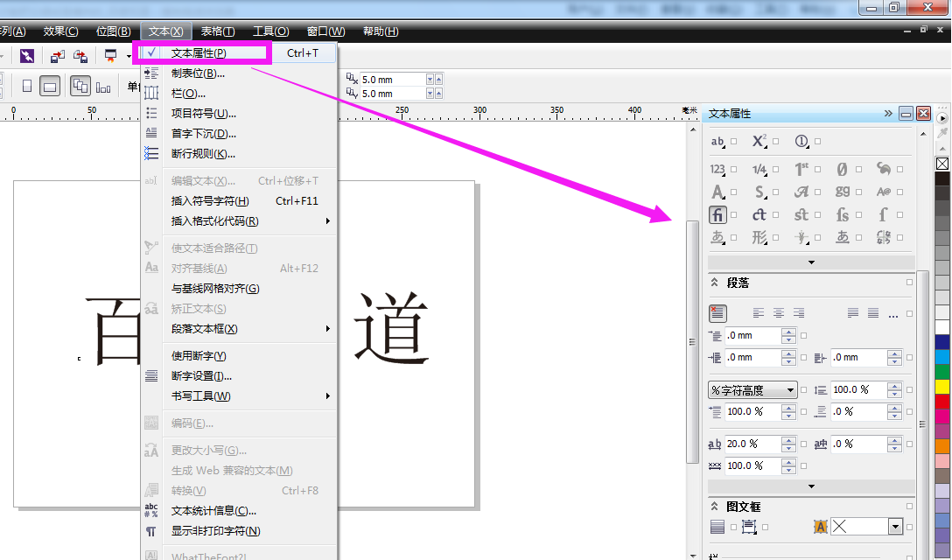952x560 pixels.
Task: Click the fractions 1/4 icon
Action: click(759, 169)
